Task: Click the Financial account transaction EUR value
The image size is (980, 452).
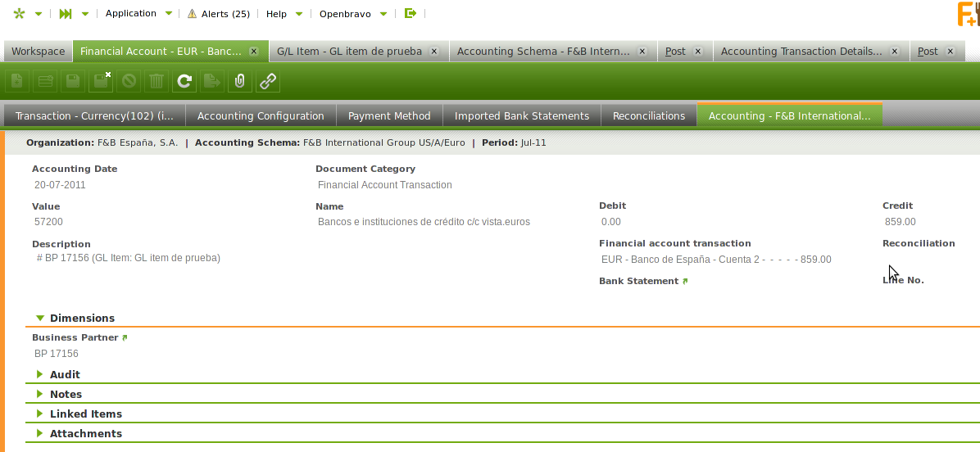Action: (x=716, y=259)
